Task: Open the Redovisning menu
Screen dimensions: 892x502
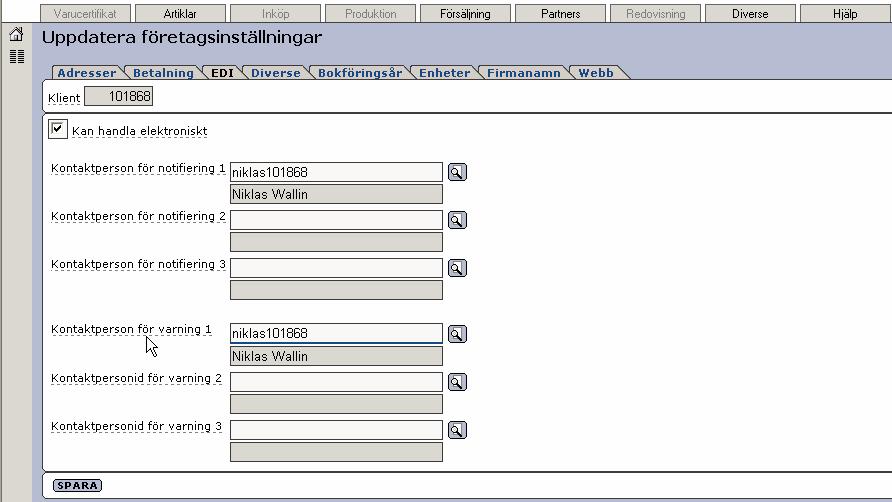Action: pos(655,14)
